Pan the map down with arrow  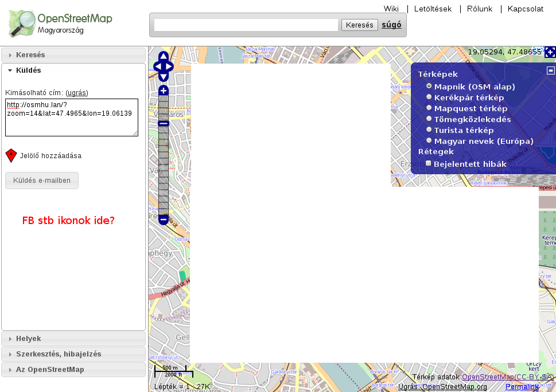(x=164, y=77)
